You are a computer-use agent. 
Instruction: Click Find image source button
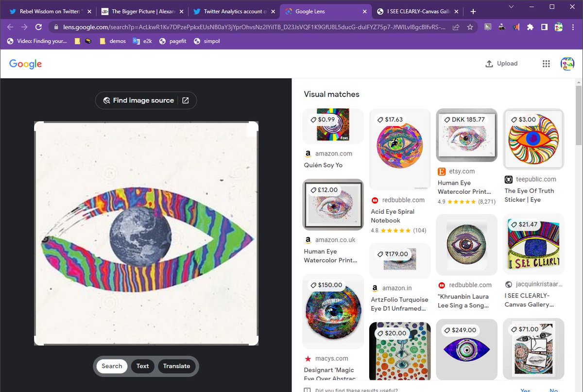click(146, 101)
